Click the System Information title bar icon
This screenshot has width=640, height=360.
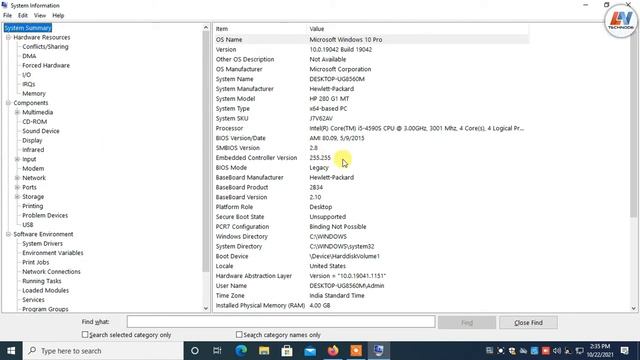[x=4, y=5]
